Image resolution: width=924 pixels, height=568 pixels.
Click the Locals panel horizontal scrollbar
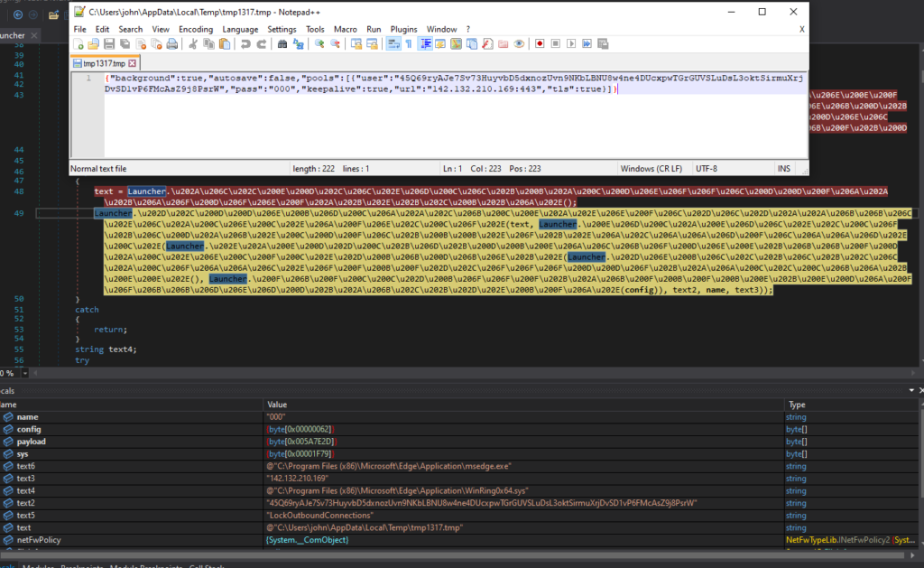pos(452,555)
